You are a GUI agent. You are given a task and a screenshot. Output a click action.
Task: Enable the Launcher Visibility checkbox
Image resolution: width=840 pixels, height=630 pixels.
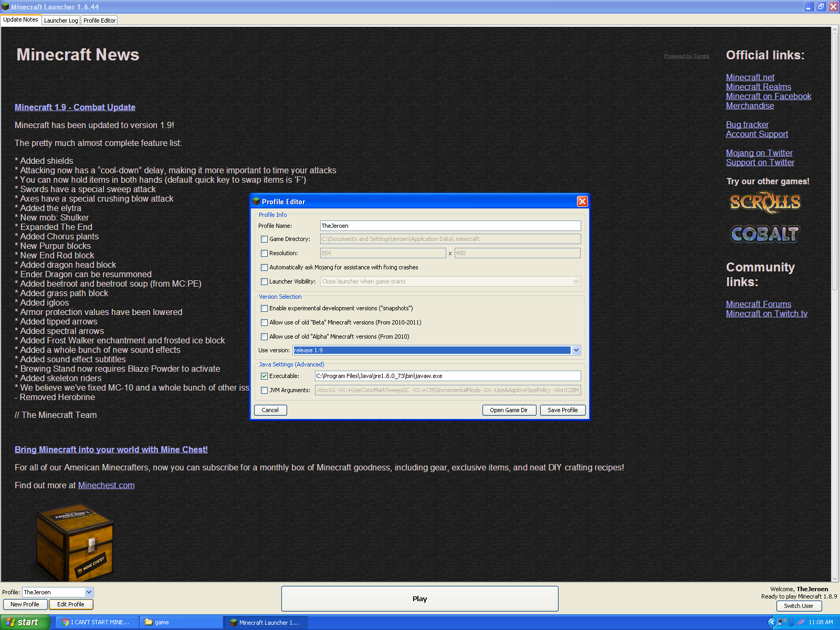[x=264, y=281]
